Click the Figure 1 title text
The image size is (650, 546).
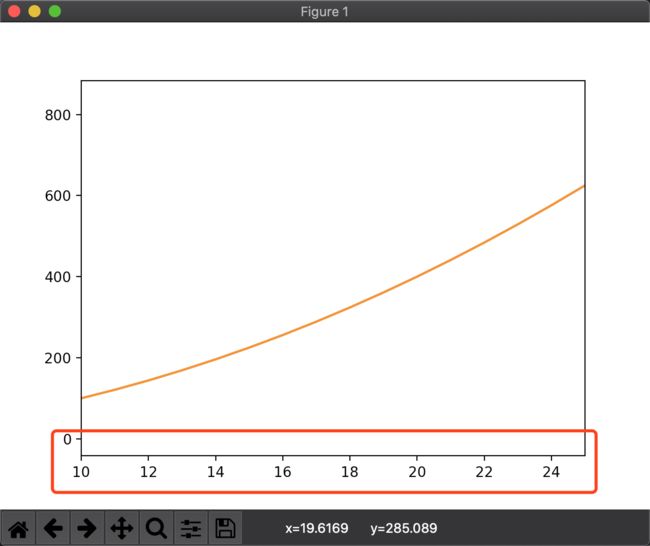coord(325,12)
